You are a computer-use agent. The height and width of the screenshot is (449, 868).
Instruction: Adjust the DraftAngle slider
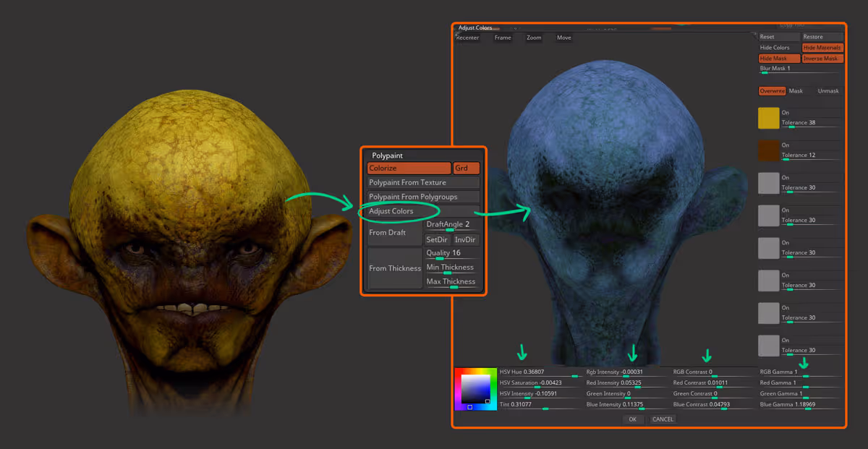[x=452, y=226]
